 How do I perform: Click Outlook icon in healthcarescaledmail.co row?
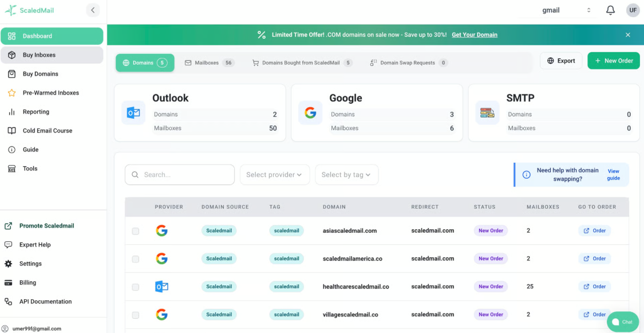coord(162,287)
